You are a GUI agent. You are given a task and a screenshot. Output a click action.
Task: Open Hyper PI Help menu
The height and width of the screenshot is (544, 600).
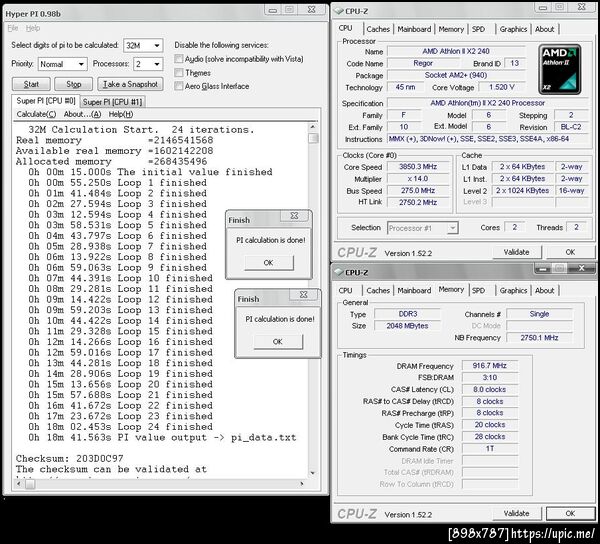pyautogui.click(x=33, y=28)
